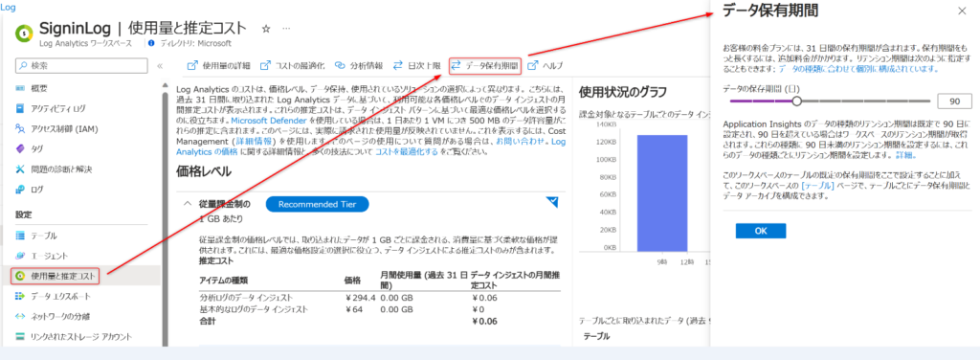Open コストの最適化 in the toolbar
The height and width of the screenshot is (360, 980).
tap(293, 66)
